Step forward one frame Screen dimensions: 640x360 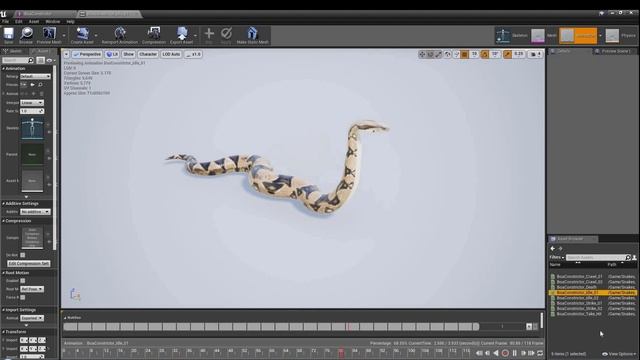click(523, 353)
